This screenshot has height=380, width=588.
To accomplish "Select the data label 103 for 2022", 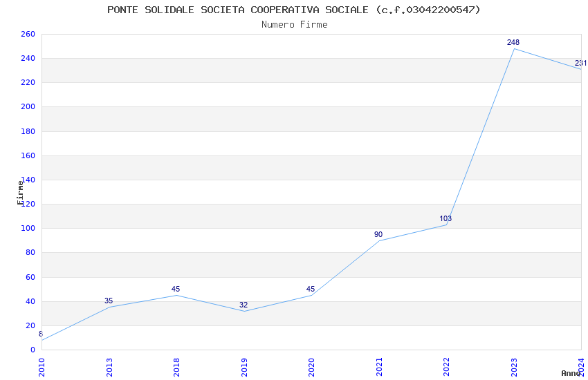I will pos(445,218).
